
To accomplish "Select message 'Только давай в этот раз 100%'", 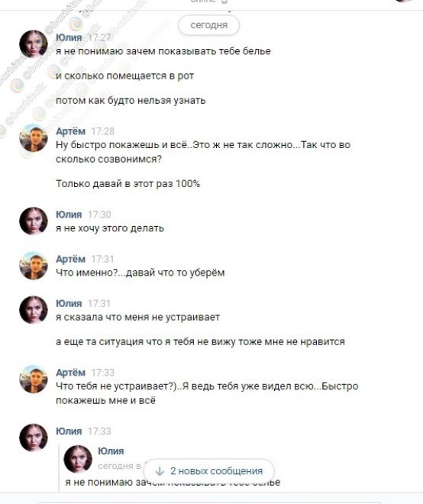I will click(x=128, y=184).
